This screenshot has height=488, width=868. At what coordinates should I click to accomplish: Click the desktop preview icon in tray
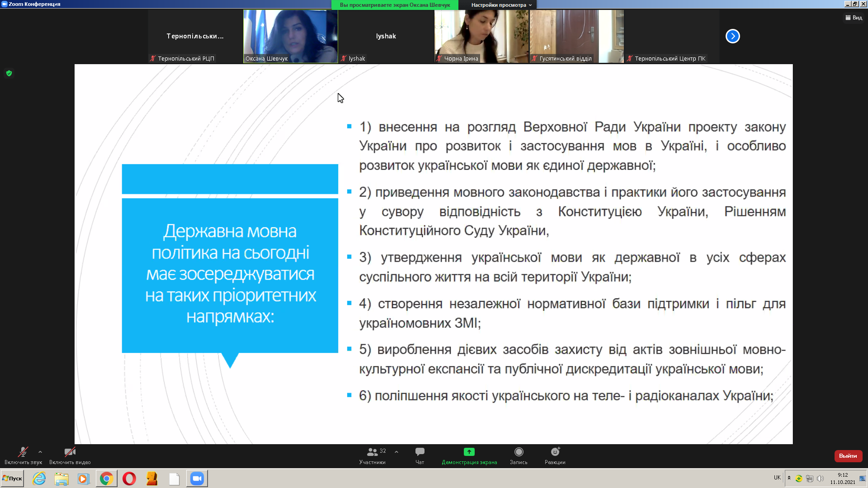863,479
